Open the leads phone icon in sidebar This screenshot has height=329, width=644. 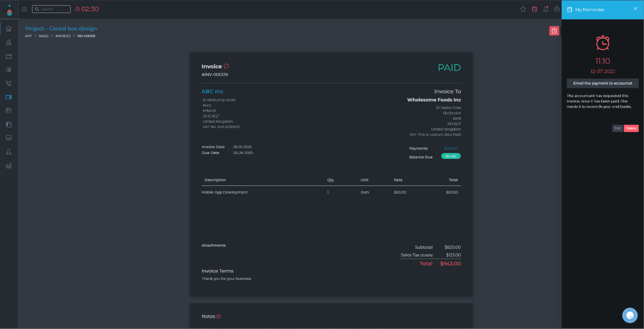(9, 83)
